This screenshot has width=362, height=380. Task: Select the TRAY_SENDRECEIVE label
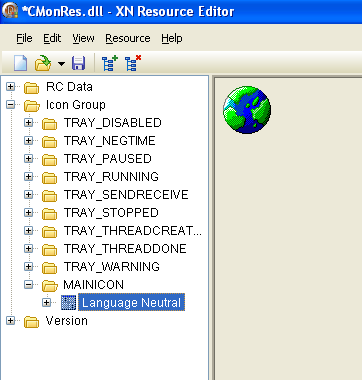[126, 195]
